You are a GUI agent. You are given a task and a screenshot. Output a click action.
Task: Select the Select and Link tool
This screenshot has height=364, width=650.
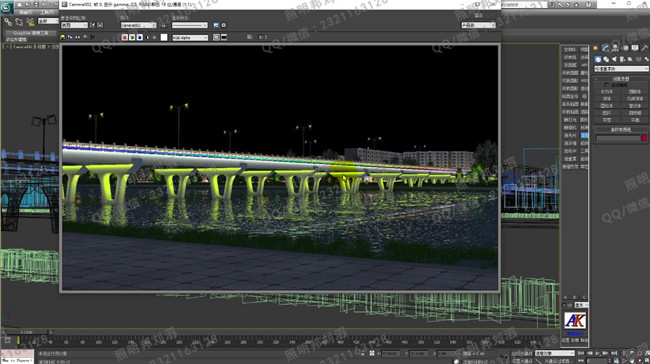[x=8, y=22]
